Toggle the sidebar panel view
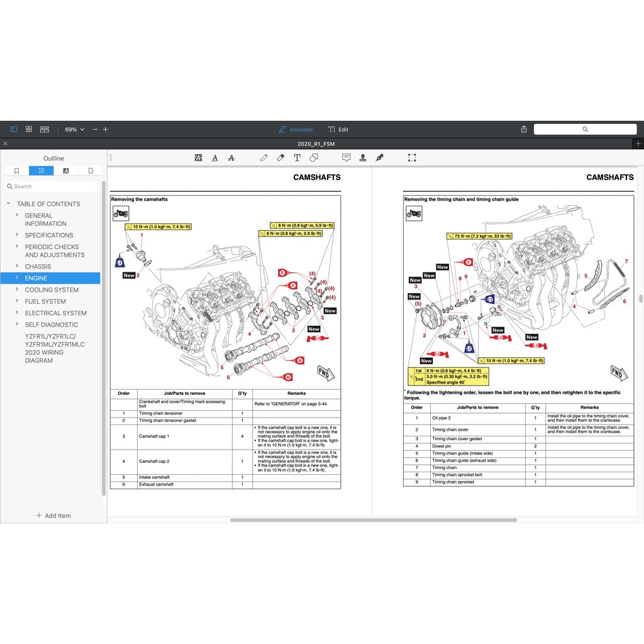Screen dimensions: 644x644 [x=14, y=130]
